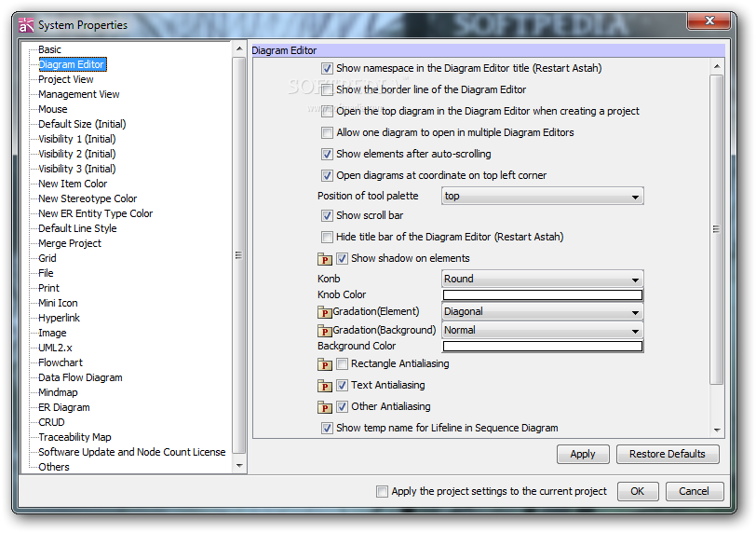The height and width of the screenshot is (533, 756).
Task: Select Basic in the category tree
Action: 49,49
